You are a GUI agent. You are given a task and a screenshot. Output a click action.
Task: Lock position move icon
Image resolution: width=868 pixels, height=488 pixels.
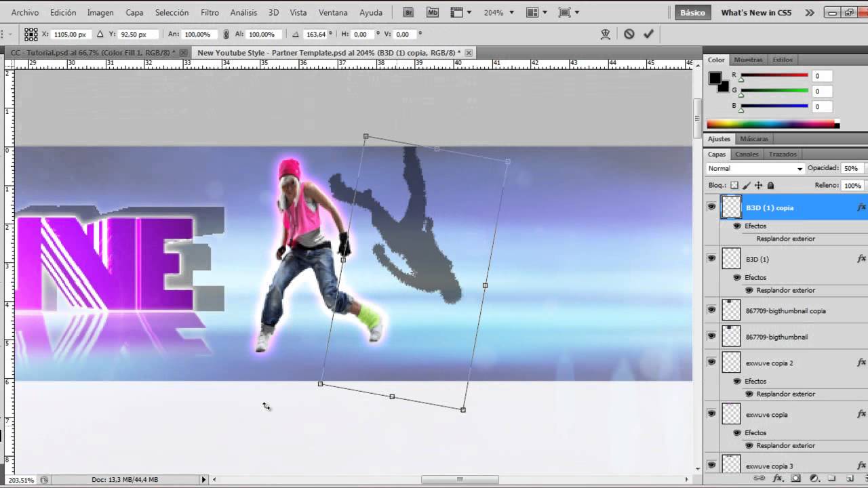(x=759, y=185)
